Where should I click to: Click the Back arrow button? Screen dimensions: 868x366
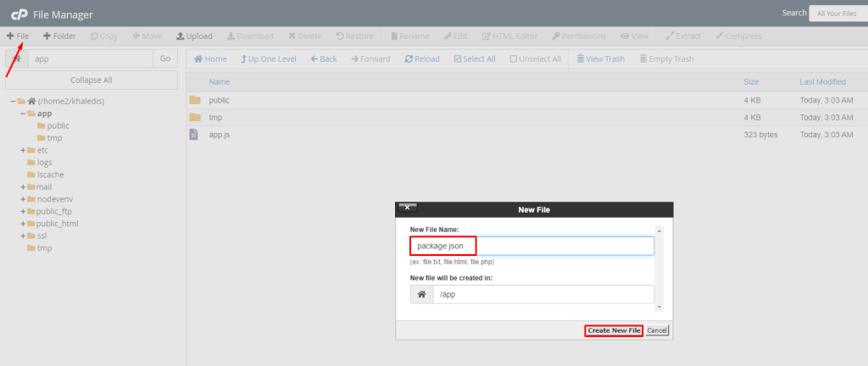(314, 59)
